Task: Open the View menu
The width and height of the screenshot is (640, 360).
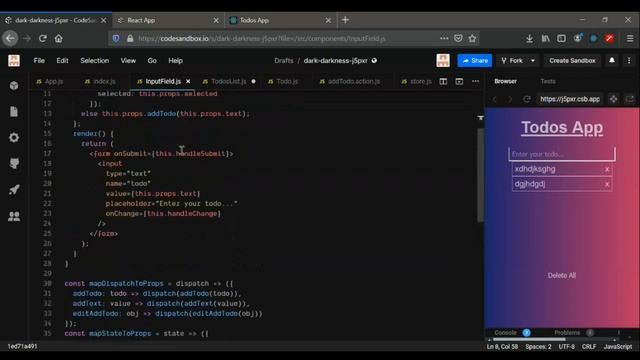Action: [x=128, y=60]
